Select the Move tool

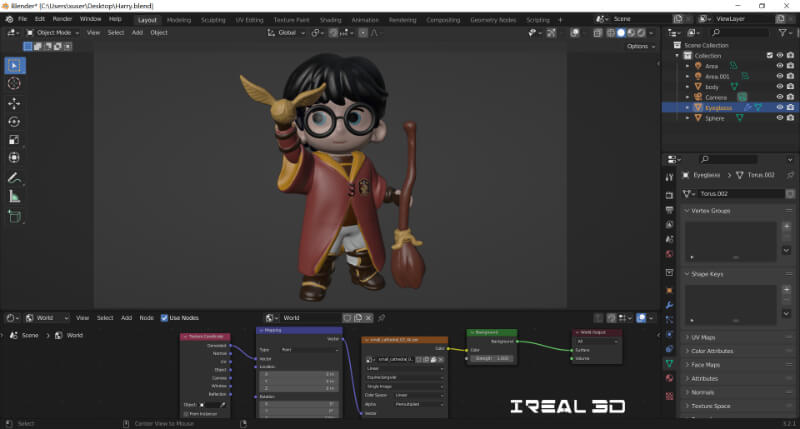(14, 104)
